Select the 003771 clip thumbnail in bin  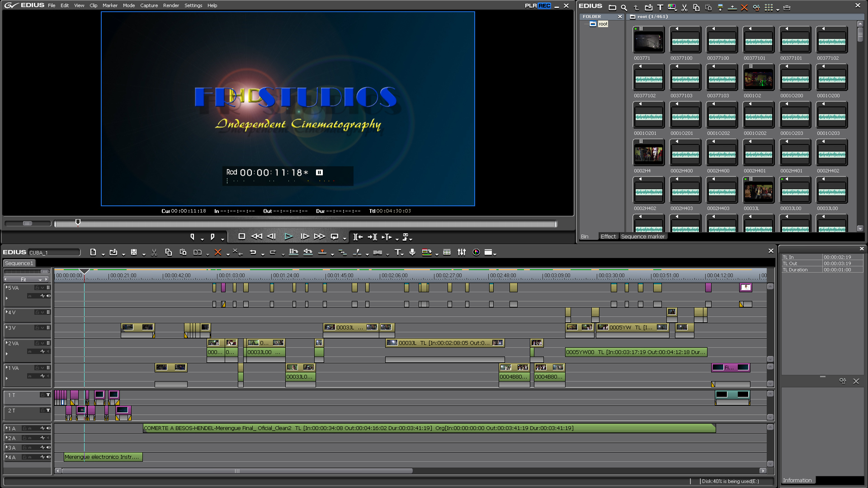(x=648, y=41)
